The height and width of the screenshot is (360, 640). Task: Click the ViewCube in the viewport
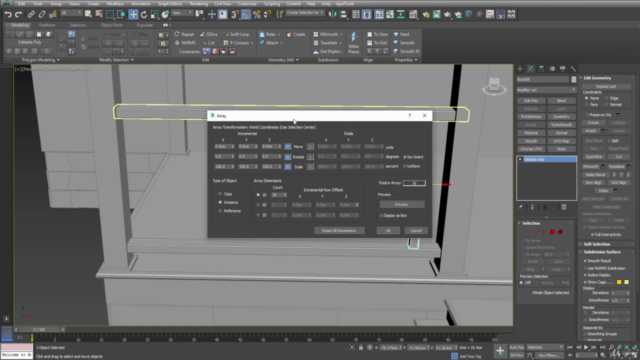point(494,86)
